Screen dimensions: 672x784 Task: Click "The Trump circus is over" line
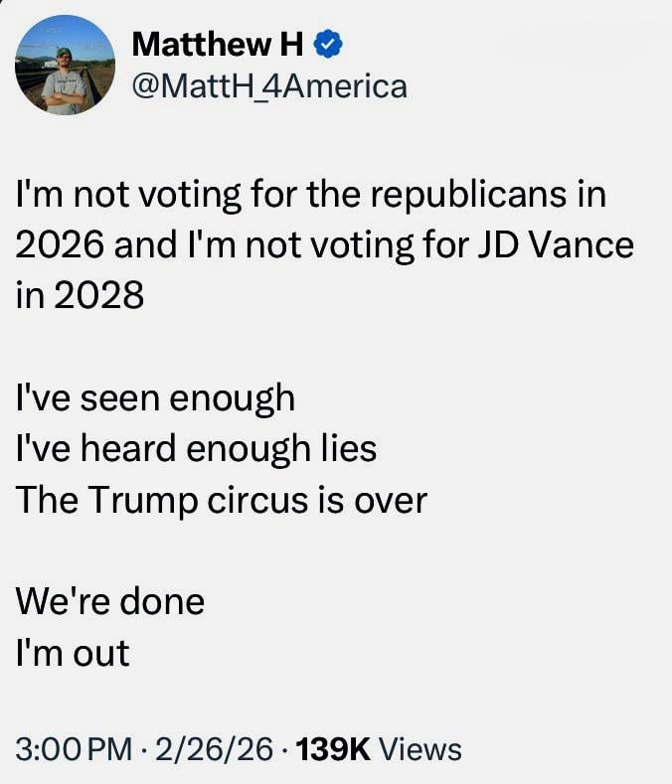(x=221, y=500)
